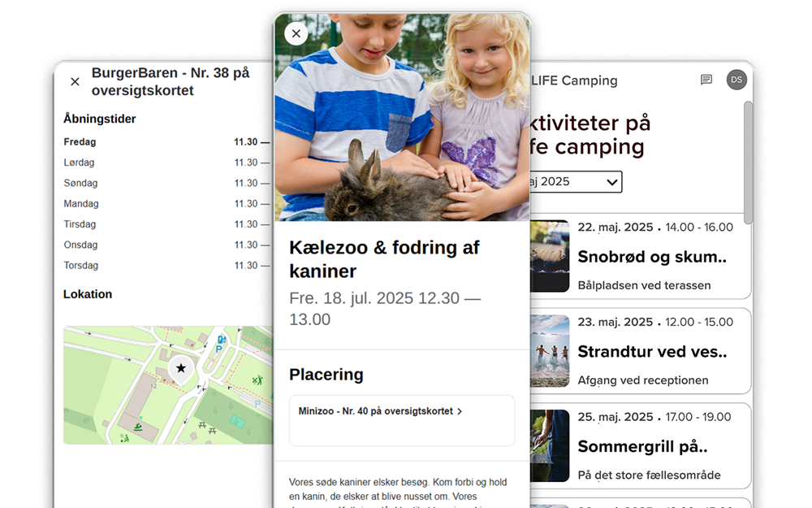
Task: Click the star location marker on map
Action: click(181, 370)
